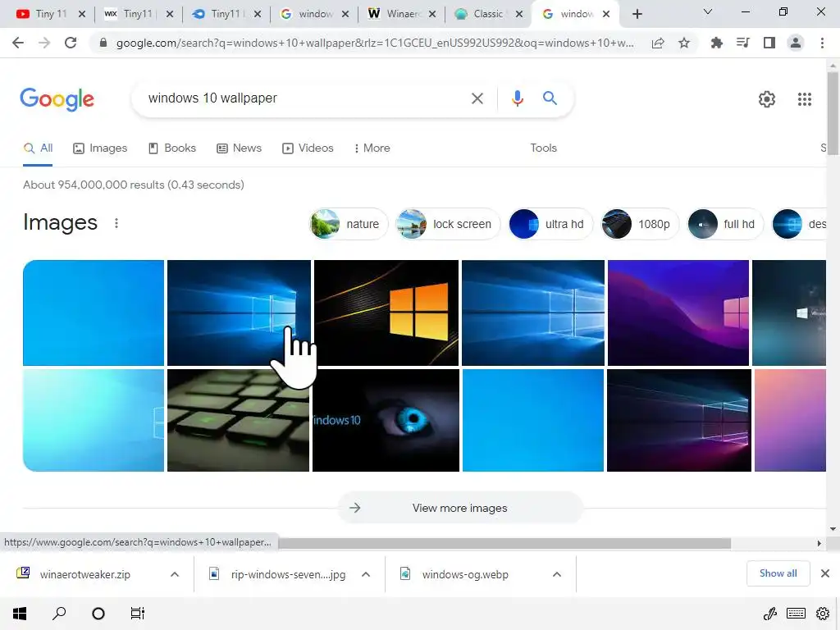This screenshot has width=840, height=630.
Task: Open the Chrome profile avatar
Action: [x=796, y=43]
